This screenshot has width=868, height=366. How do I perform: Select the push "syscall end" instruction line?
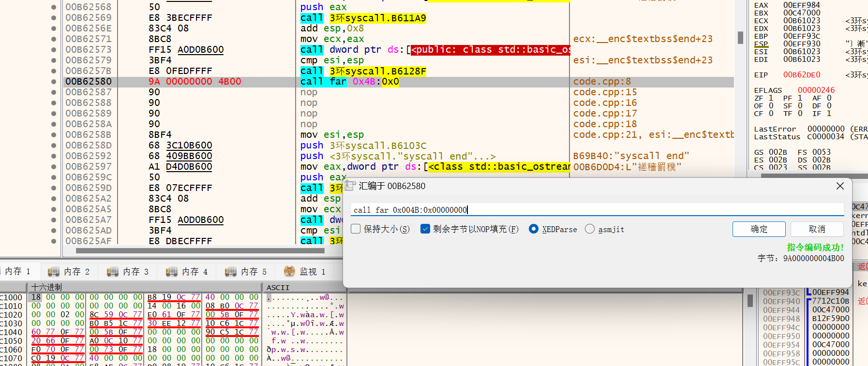[x=398, y=156]
